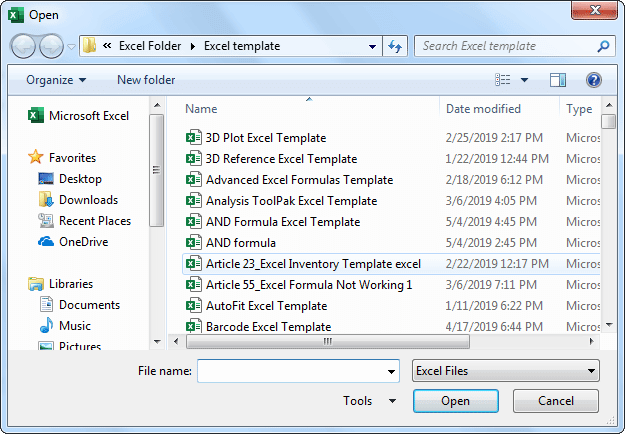The width and height of the screenshot is (625, 434).
Task: Click the Excel icon in title bar
Action: point(16,15)
